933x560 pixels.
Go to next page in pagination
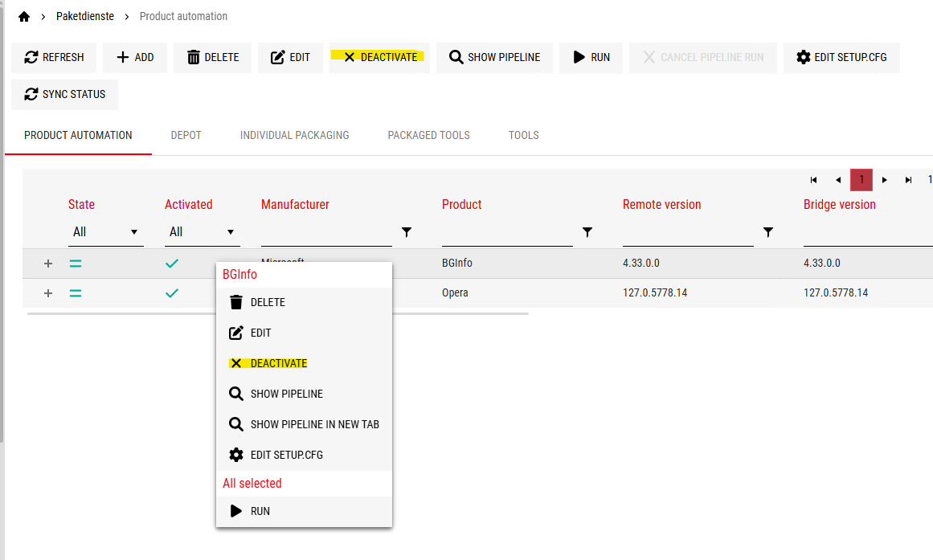pyautogui.click(x=885, y=180)
